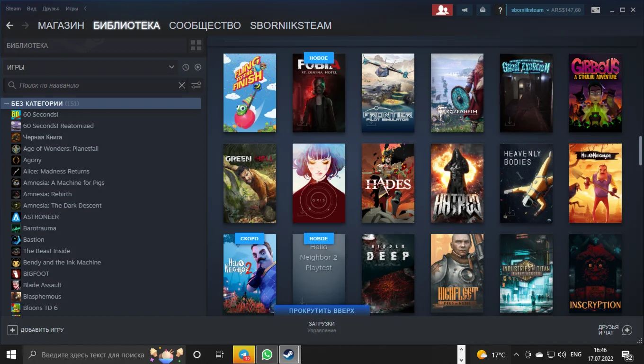Open the Друзья menu
The height and width of the screenshot is (364, 644).
tap(51, 9)
